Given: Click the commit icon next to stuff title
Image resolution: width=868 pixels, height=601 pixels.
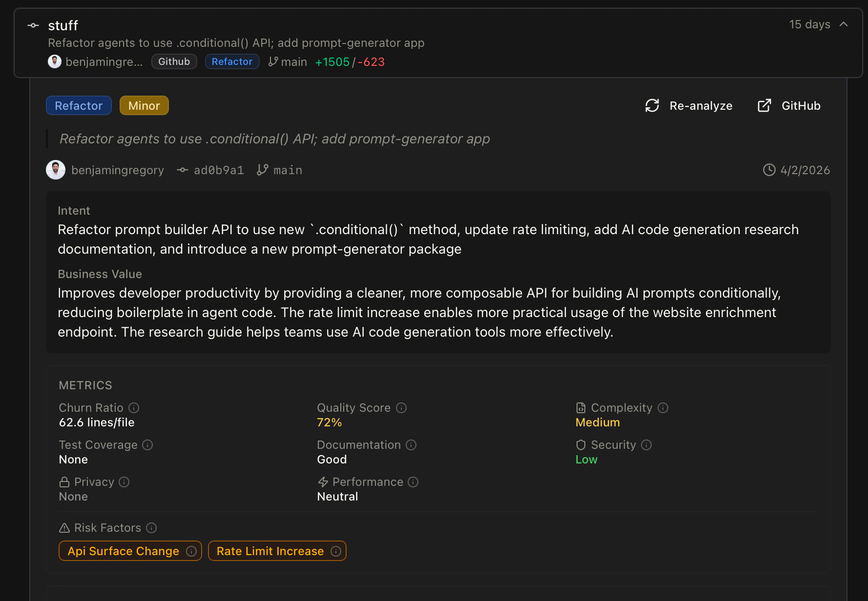Looking at the screenshot, I should (33, 25).
